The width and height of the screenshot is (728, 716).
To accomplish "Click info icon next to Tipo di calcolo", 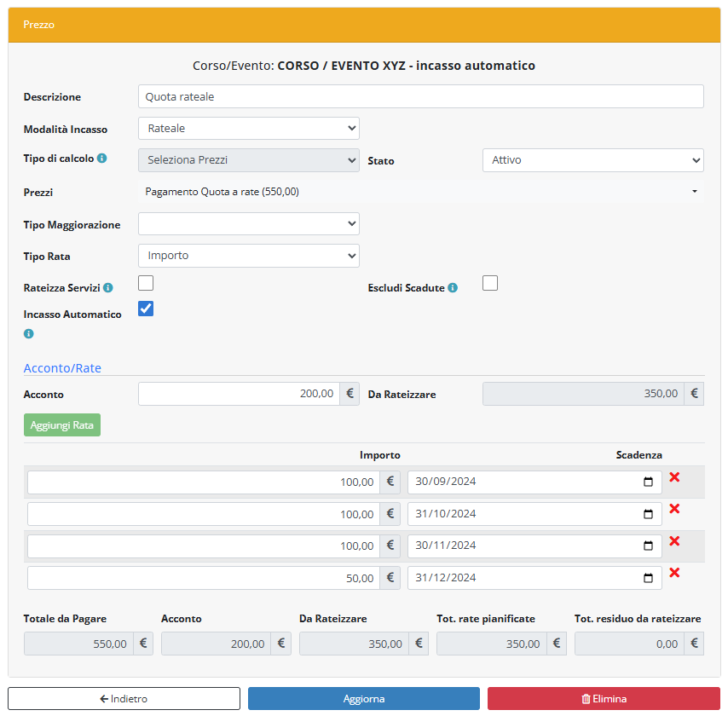I will pos(102,159).
